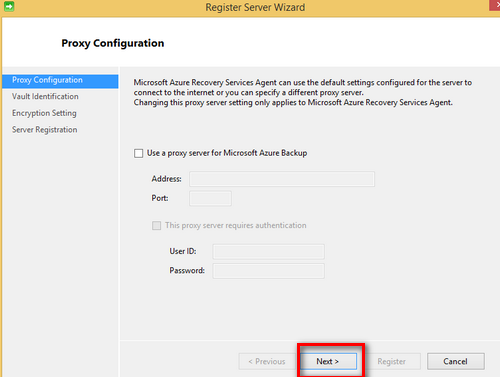Click the Proxy Configuration page heading
This screenshot has height=377, width=500.
point(113,43)
